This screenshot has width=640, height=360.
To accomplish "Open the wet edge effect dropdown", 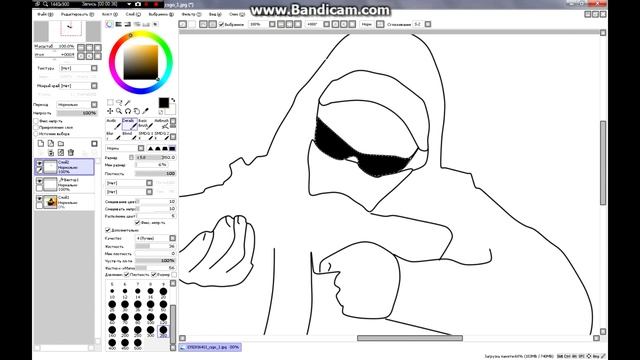I will pyautogui.click(x=79, y=86).
